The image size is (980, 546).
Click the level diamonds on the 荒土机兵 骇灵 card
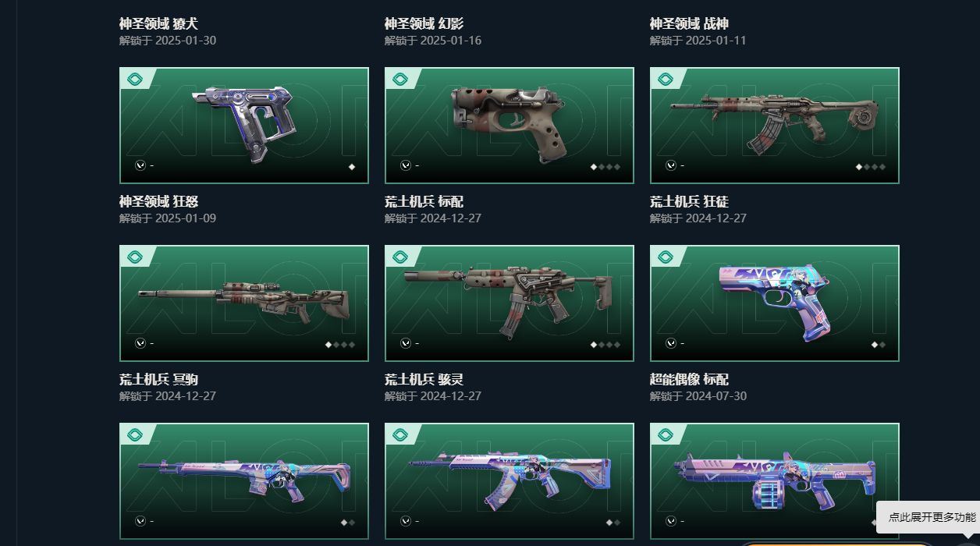tap(605, 345)
